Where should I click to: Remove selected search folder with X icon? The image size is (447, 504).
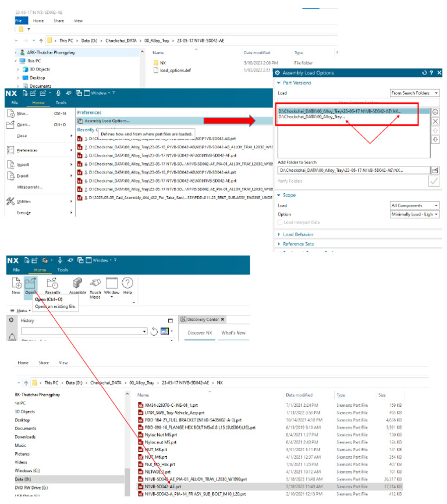coord(435,121)
